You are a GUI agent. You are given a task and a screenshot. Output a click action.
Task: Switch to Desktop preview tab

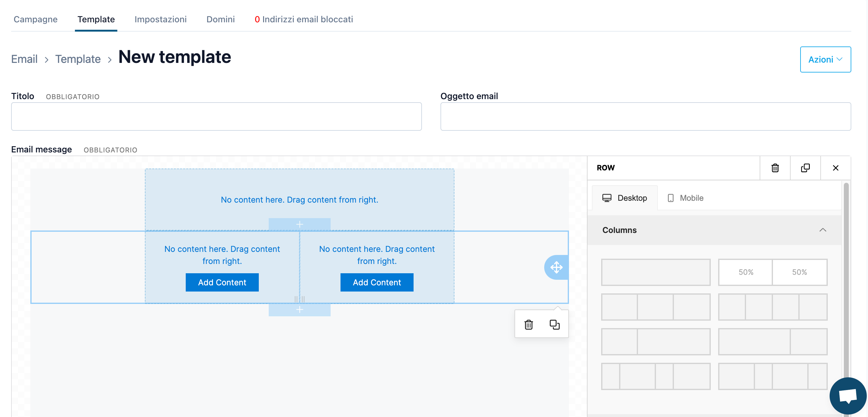tap(624, 198)
